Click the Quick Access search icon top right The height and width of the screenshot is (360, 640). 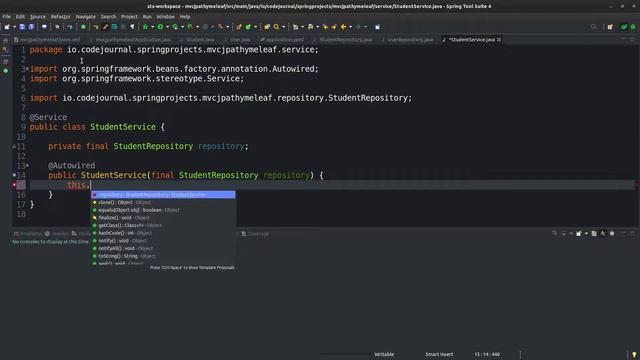click(593, 27)
